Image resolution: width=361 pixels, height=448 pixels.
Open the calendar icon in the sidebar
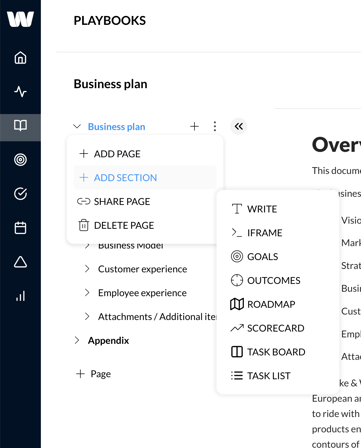point(20,228)
